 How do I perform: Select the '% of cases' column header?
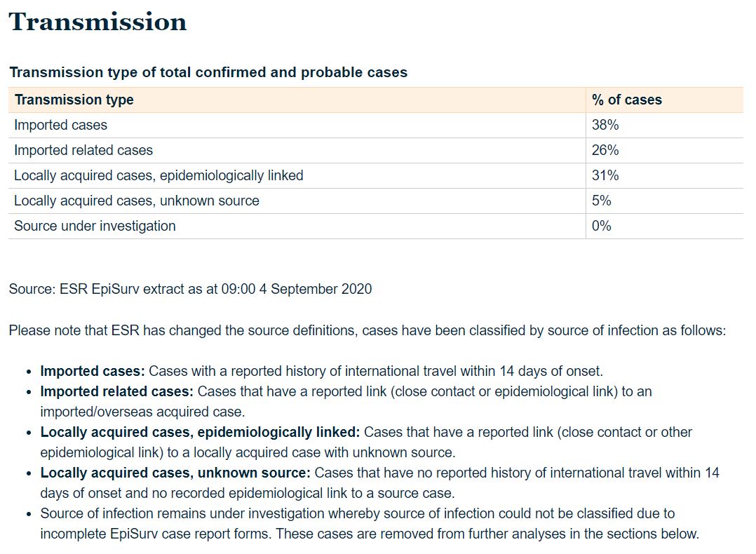(x=626, y=100)
